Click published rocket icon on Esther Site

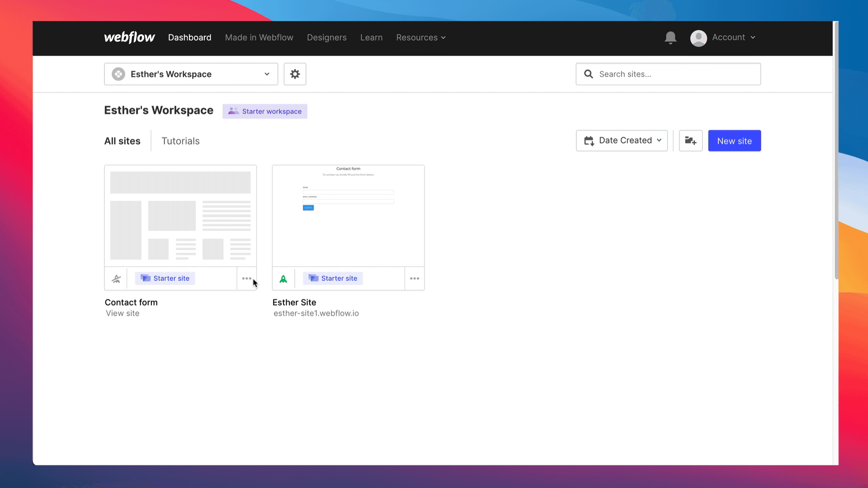pyautogui.click(x=283, y=279)
